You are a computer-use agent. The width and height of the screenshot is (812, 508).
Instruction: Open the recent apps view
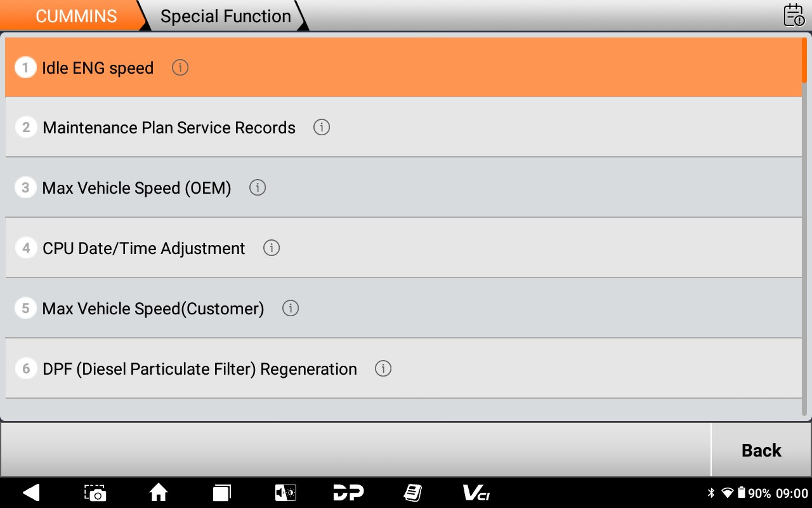[221, 493]
